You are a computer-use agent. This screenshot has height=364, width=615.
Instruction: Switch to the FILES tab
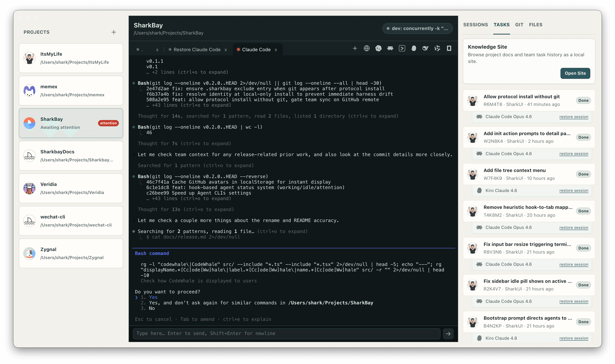(x=535, y=25)
